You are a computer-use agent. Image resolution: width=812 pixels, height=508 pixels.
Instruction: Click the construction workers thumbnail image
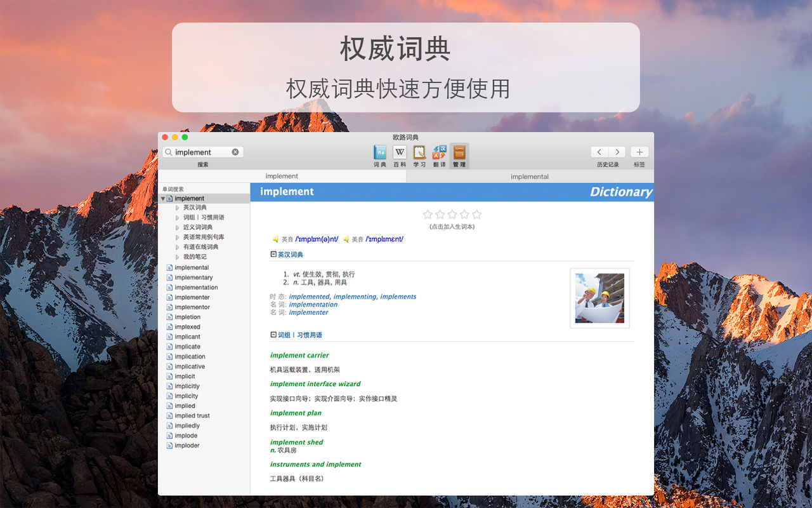[599, 298]
